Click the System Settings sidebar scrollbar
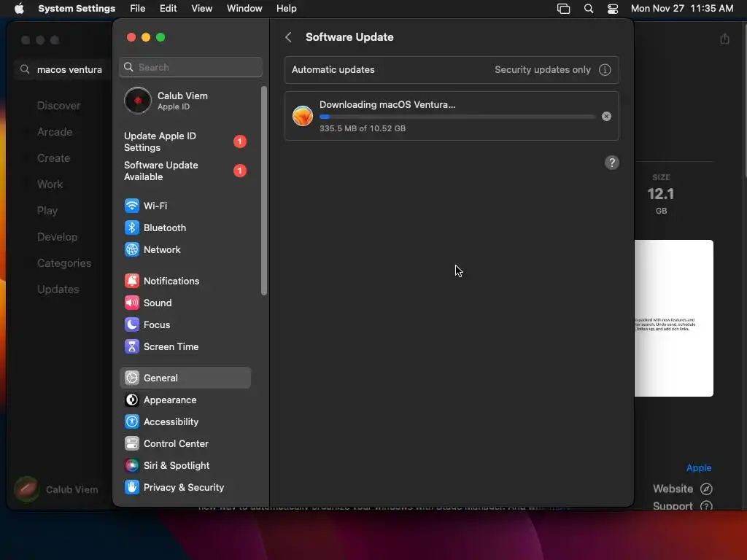The width and height of the screenshot is (747, 560). (264, 190)
